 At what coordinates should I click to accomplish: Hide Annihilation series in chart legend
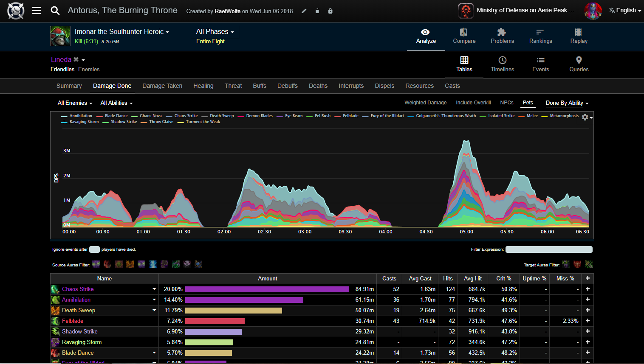[76, 116]
